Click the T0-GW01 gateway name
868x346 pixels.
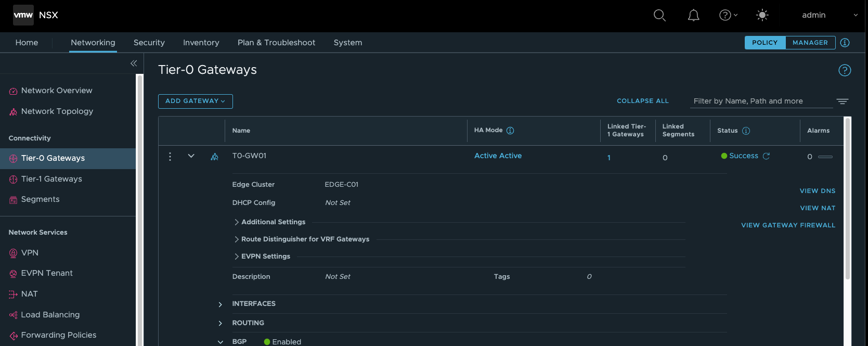click(x=249, y=156)
